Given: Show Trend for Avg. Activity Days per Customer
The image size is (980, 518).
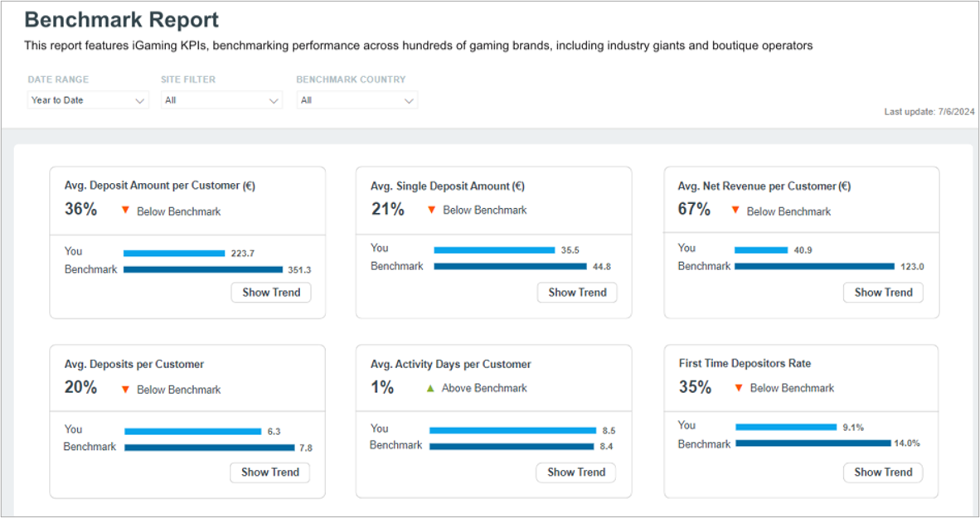Looking at the screenshot, I should pyautogui.click(x=576, y=472).
